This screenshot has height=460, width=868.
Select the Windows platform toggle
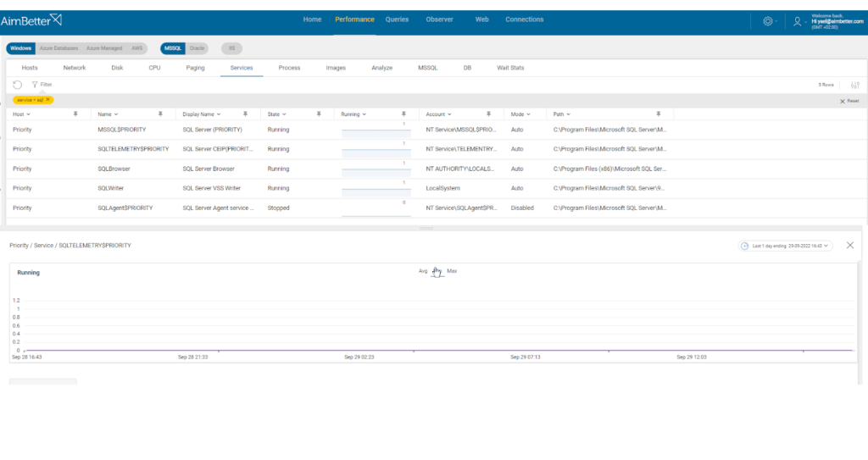[21, 48]
